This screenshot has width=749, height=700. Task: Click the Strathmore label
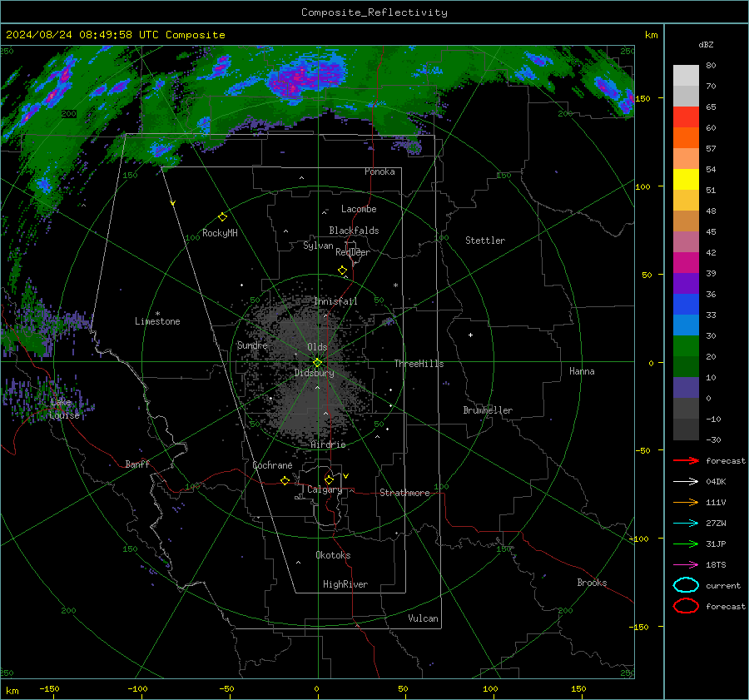pyautogui.click(x=404, y=493)
